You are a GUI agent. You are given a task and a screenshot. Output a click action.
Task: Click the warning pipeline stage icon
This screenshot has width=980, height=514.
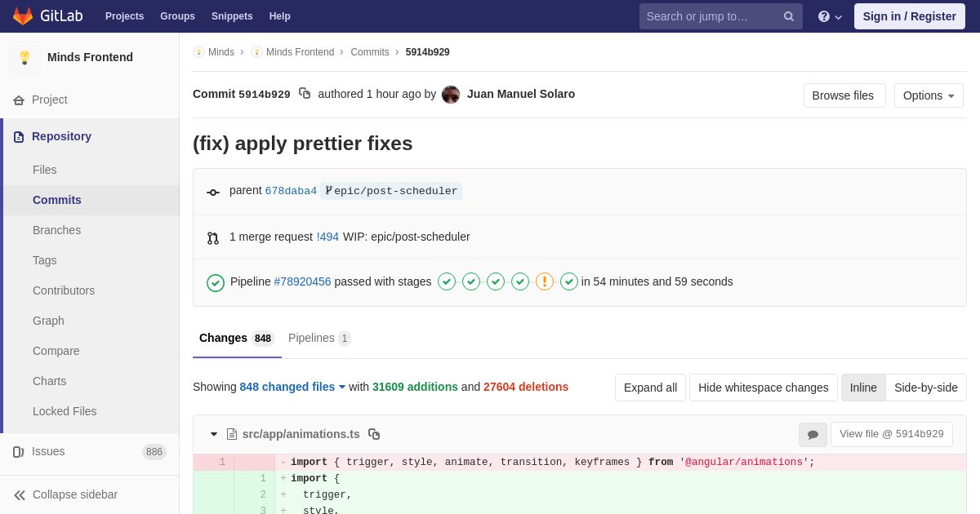pos(545,281)
